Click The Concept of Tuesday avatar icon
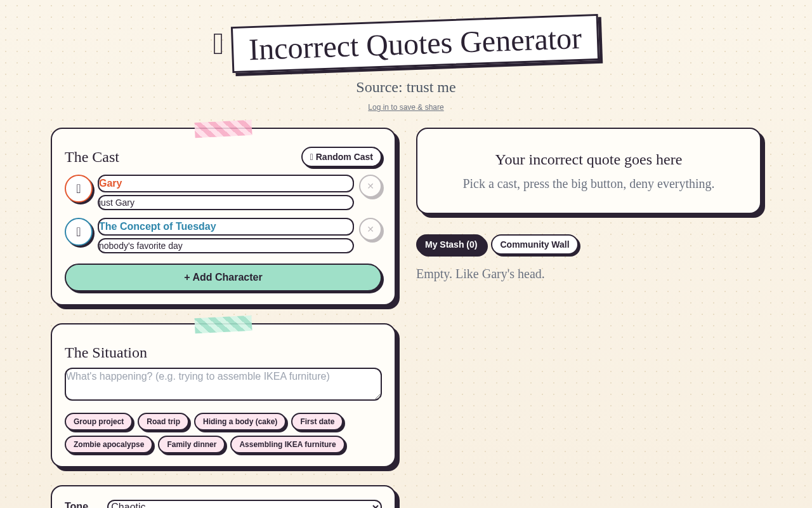The width and height of the screenshot is (812, 508). pos(79,232)
